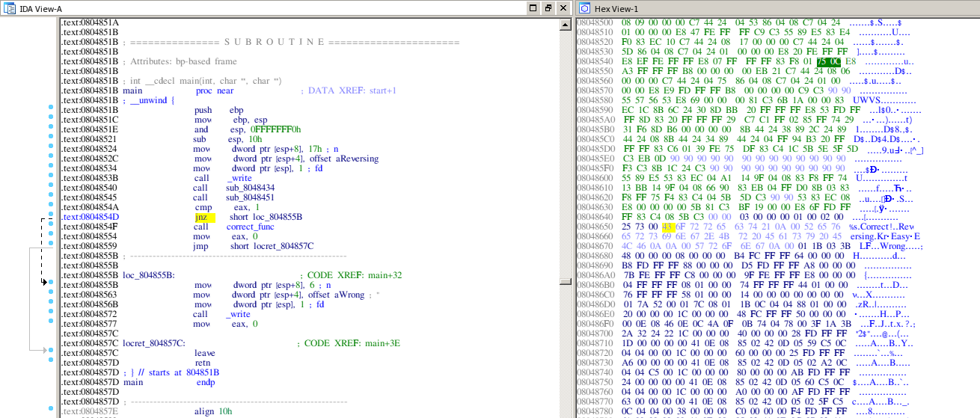Click _write call at address 0804853B
Image resolution: width=980 pixels, height=418 pixels.
239,178
